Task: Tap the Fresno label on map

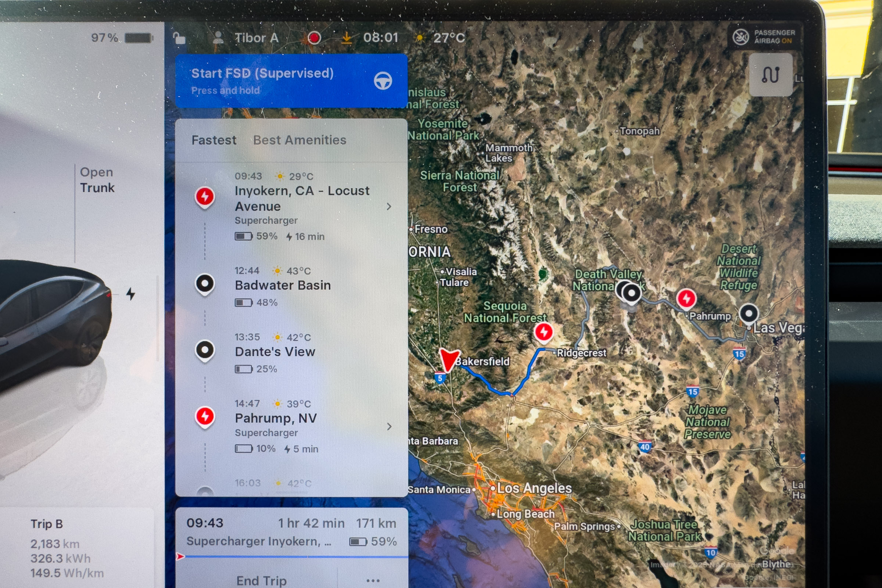Action: pos(431,229)
